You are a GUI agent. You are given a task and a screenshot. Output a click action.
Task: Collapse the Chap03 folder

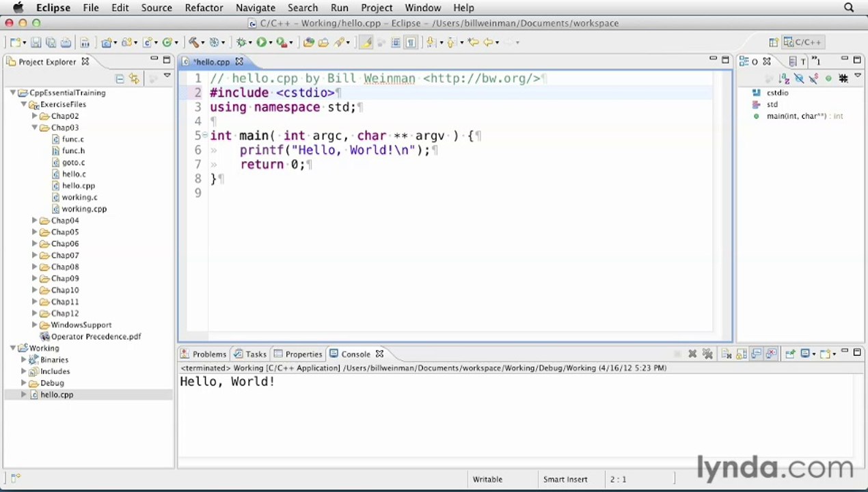point(35,127)
